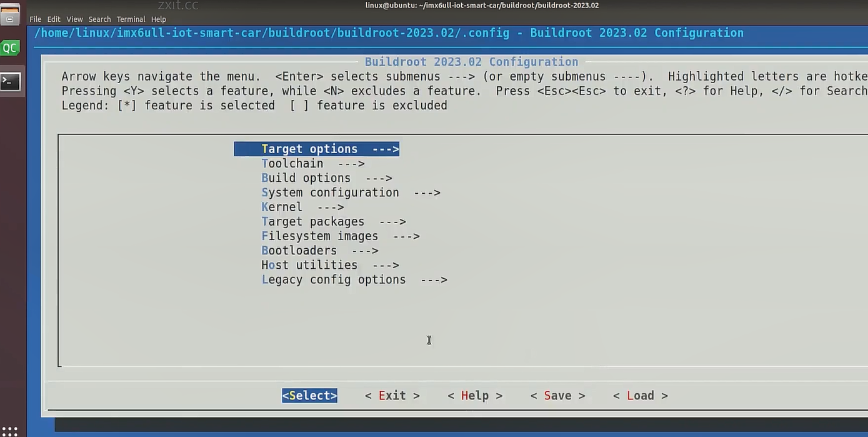Screen dimensions: 868x437
Task: Launch the green QC dock application
Action: coord(10,48)
